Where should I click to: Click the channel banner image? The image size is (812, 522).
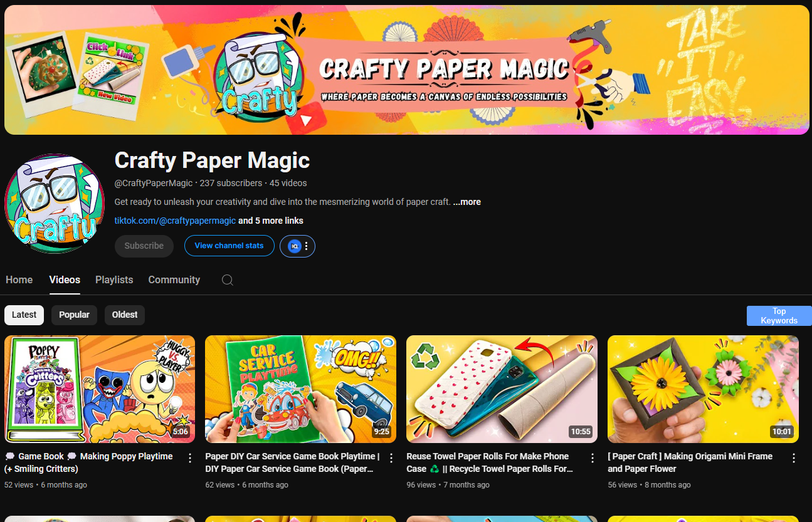[406, 70]
